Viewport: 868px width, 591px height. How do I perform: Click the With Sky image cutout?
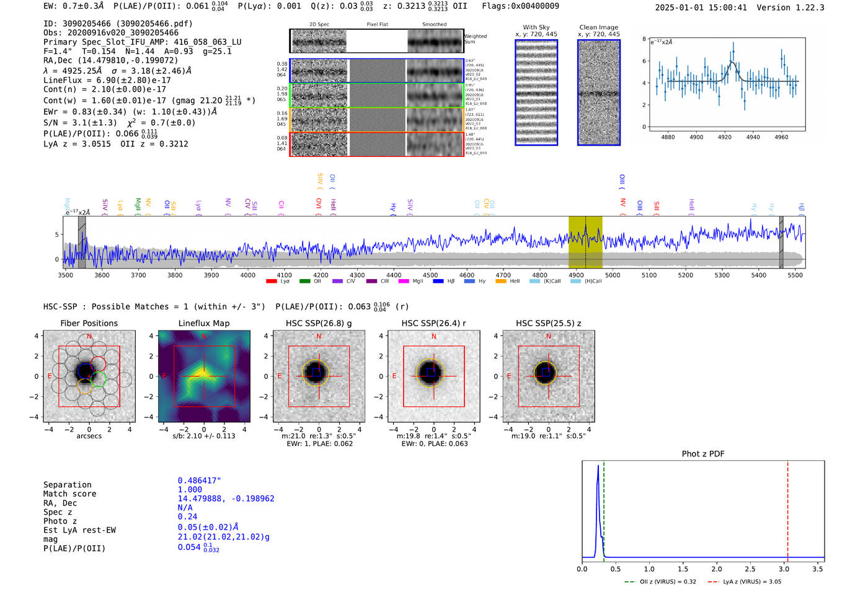coord(536,92)
